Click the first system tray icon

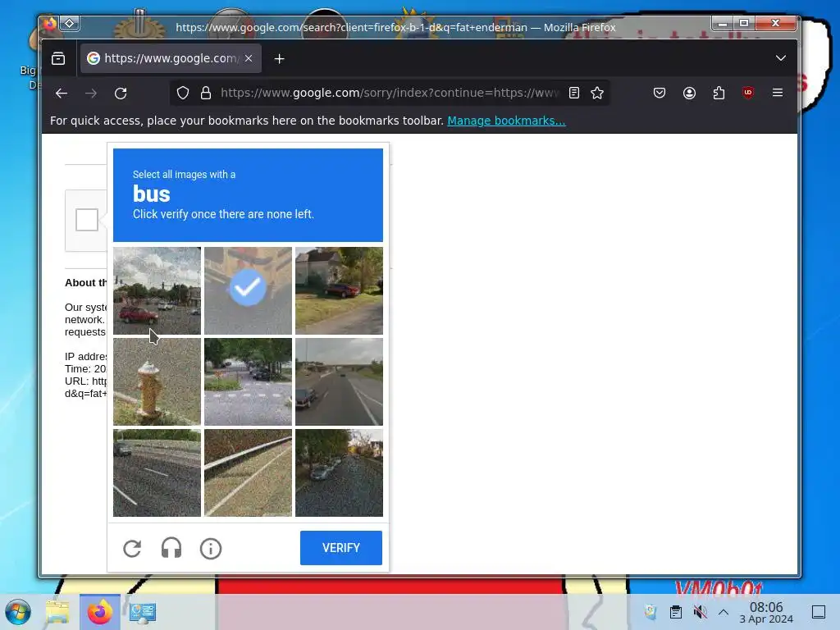651,612
